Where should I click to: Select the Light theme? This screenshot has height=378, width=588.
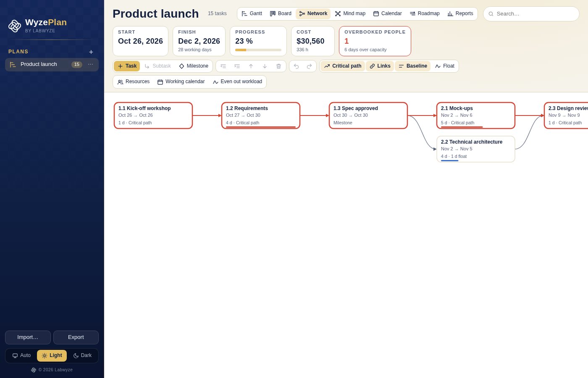52,356
